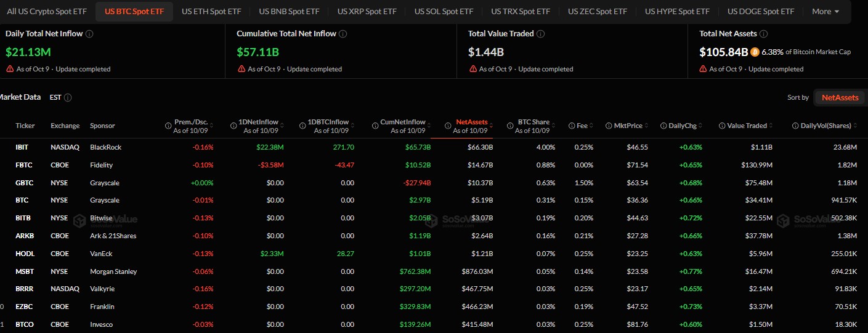The image size is (868, 333).
Task: Click the -$27.94B cumulative inflow for GBTC
Action: [416, 183]
